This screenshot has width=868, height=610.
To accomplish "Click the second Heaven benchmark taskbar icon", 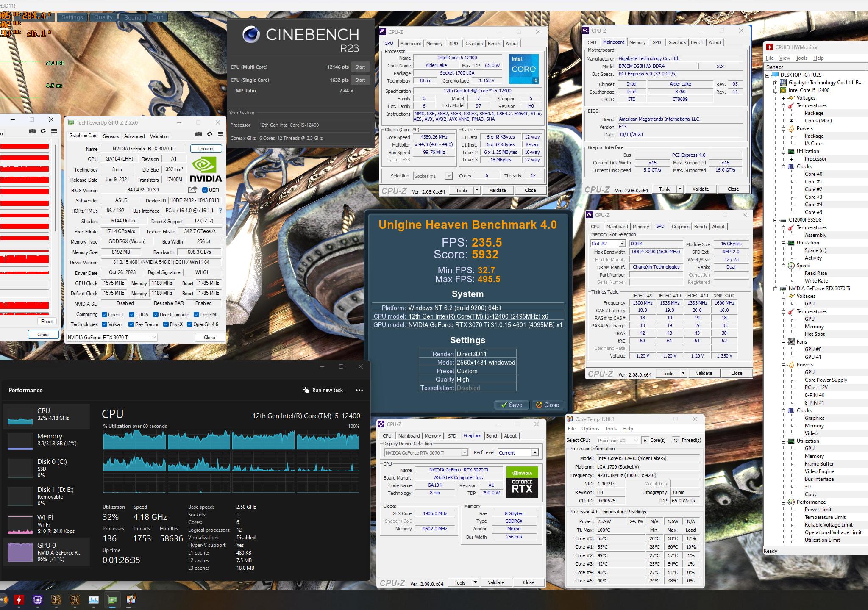I will (x=75, y=599).
